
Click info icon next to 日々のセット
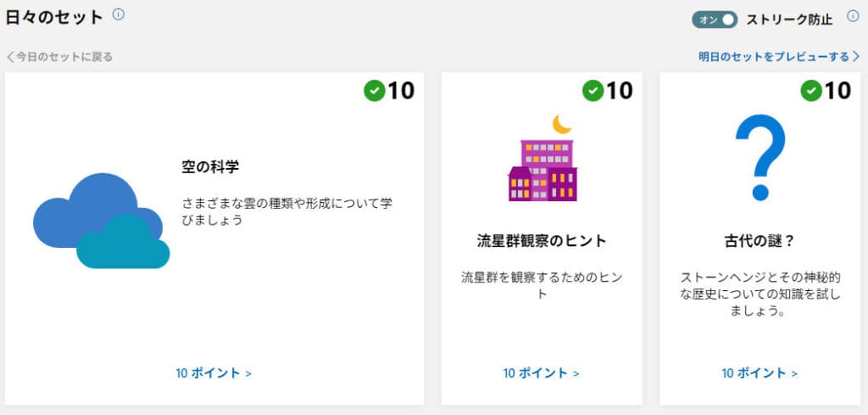tap(119, 14)
